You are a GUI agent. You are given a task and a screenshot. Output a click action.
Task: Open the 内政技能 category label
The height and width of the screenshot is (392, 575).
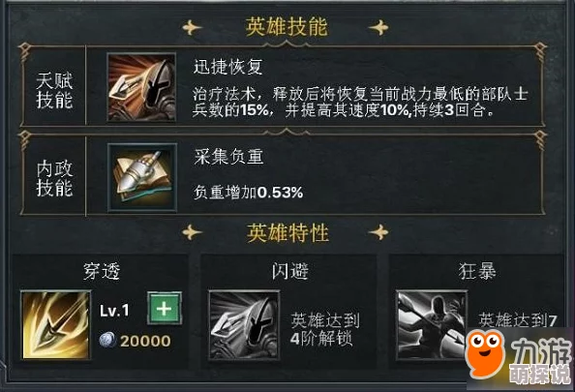(54, 178)
